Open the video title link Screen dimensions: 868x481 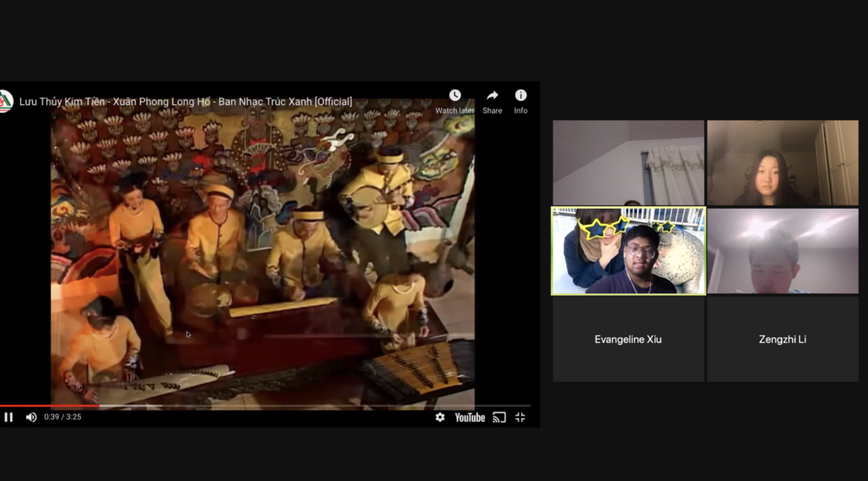point(186,102)
